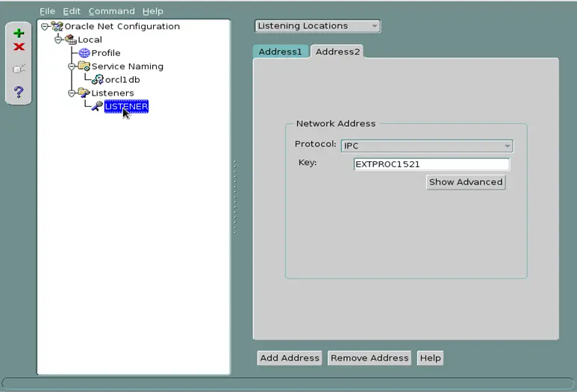Click the Key input field with EXTPROC1521
Screen dimensions: 577x392
[x=431, y=164]
